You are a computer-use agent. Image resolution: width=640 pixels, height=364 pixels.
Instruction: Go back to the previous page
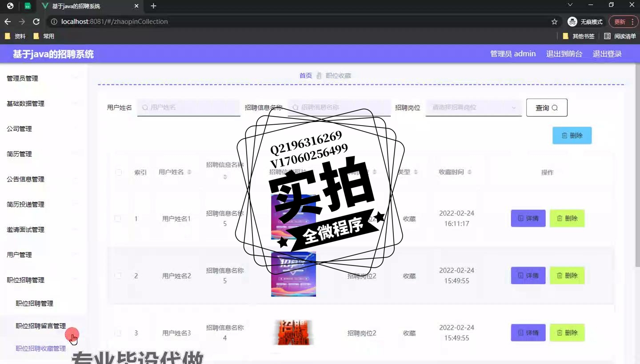click(8, 21)
